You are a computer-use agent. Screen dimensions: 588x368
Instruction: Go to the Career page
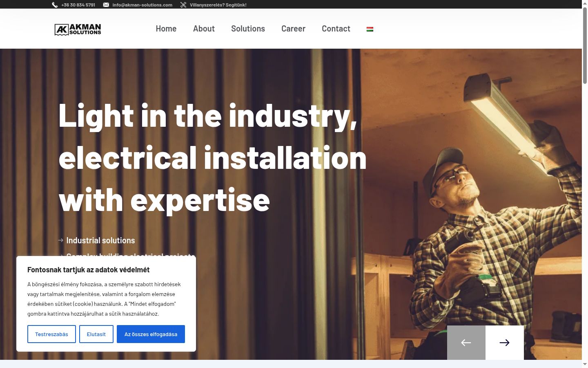293,29
